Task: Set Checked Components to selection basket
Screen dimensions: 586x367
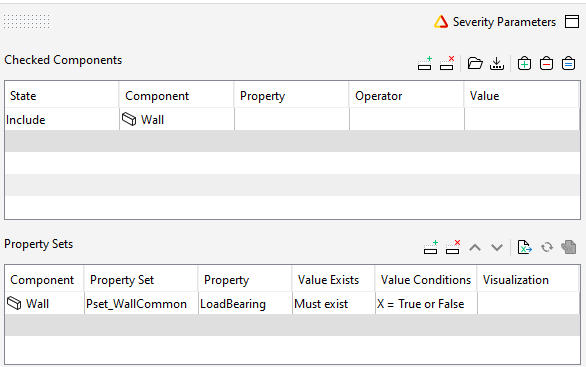Action: coord(568,63)
